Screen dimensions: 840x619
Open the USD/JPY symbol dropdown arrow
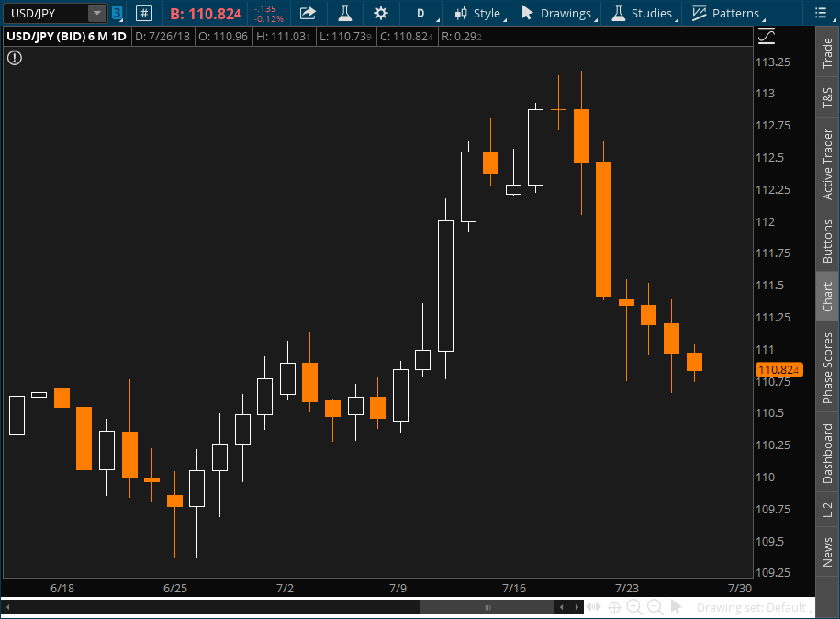pos(96,13)
